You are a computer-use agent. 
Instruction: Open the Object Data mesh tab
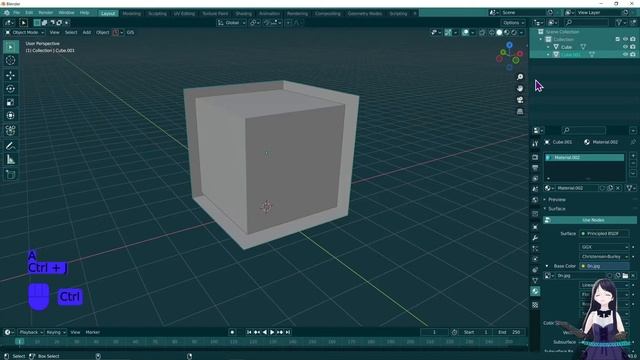pyautogui.click(x=535, y=280)
